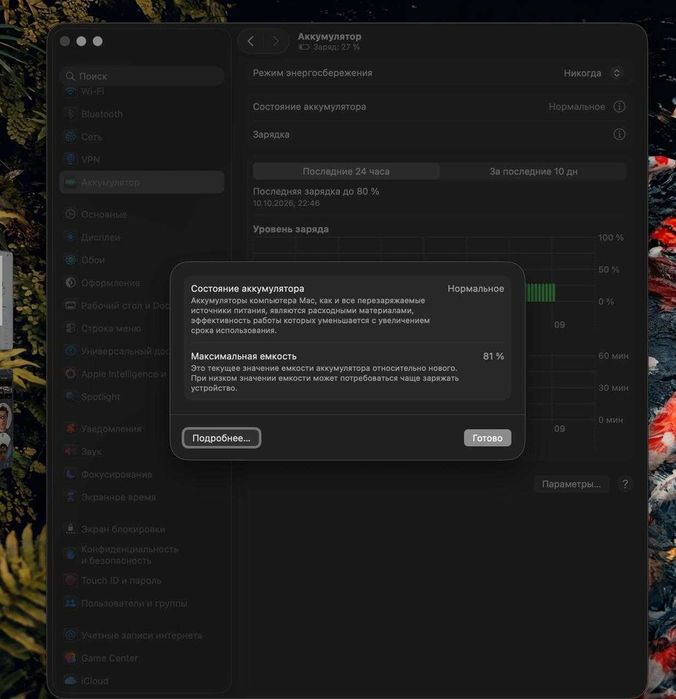
Task: Select the Экранное время label in sidebar
Action: pos(118,497)
